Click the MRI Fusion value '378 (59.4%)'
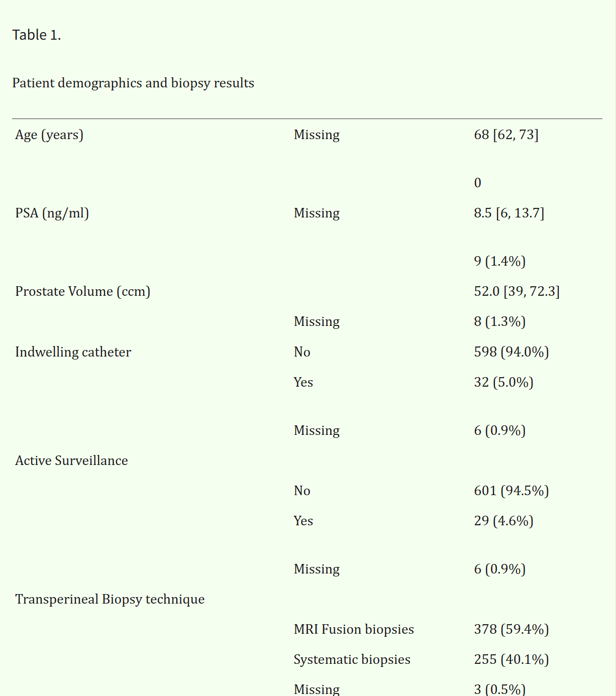The height and width of the screenshot is (696, 616). tap(511, 630)
